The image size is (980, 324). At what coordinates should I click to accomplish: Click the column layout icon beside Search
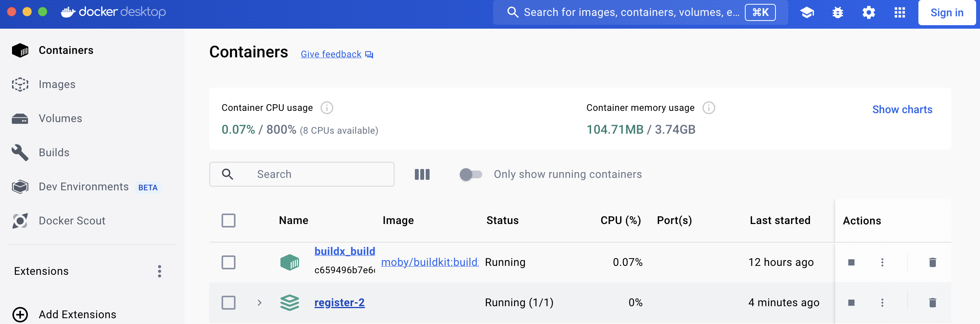point(422,174)
